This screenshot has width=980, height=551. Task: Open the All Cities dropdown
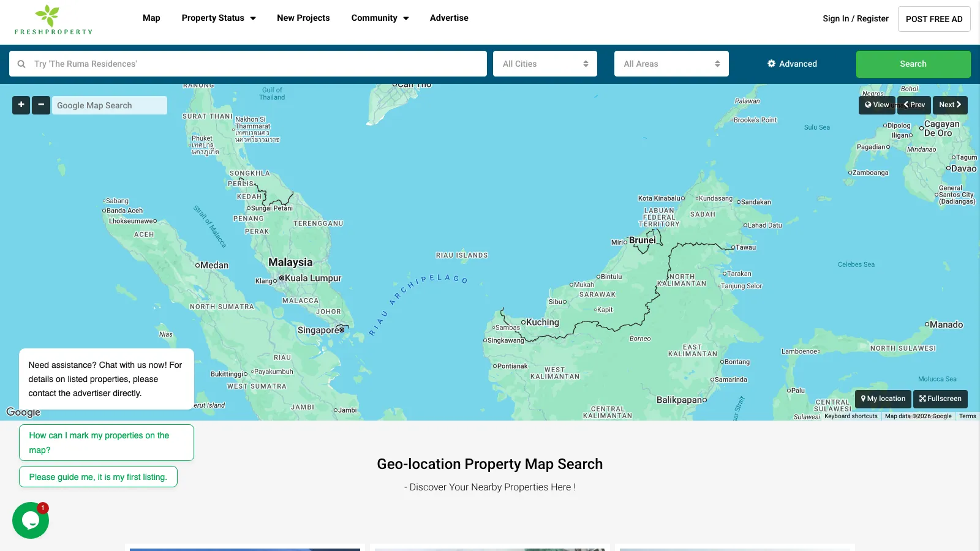[x=545, y=64]
